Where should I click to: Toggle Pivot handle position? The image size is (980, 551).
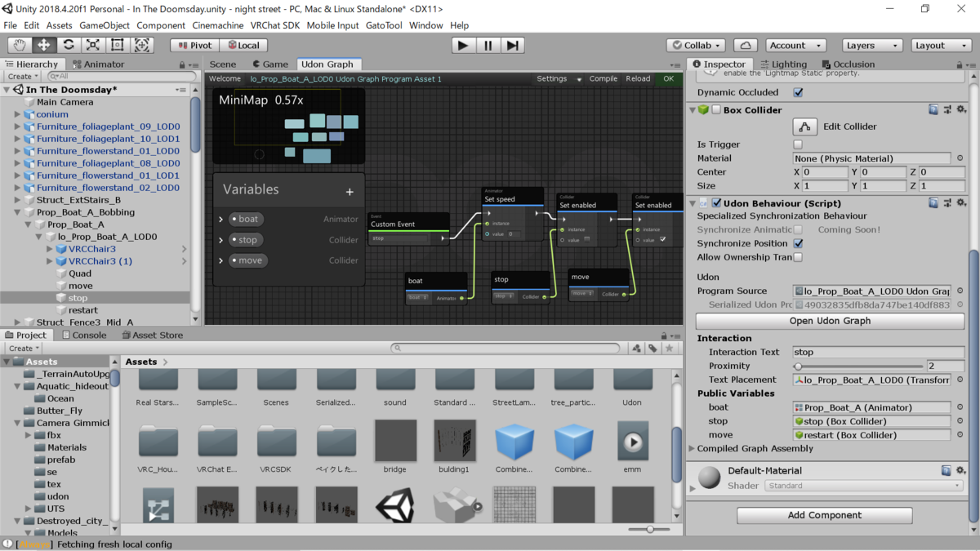click(x=194, y=46)
